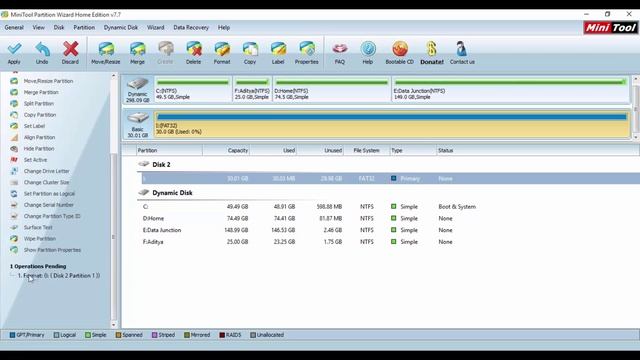Select C:(NTFS) block in disk map

[x=193, y=89]
